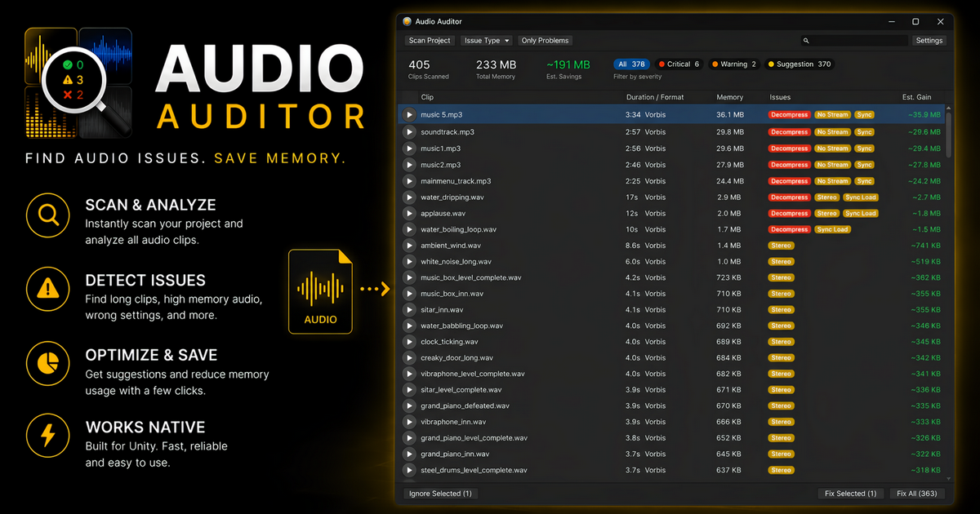980x514 pixels.
Task: Click the Stereo tag on ambient_wind.wav
Action: point(782,246)
